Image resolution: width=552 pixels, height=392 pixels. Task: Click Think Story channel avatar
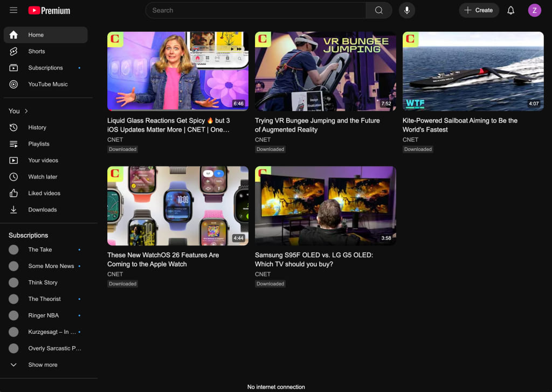click(13, 283)
